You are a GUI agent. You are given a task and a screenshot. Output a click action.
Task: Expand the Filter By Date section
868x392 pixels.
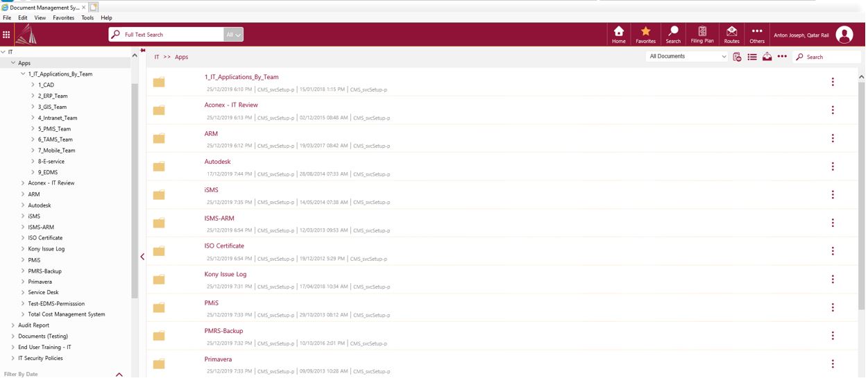[x=119, y=375]
